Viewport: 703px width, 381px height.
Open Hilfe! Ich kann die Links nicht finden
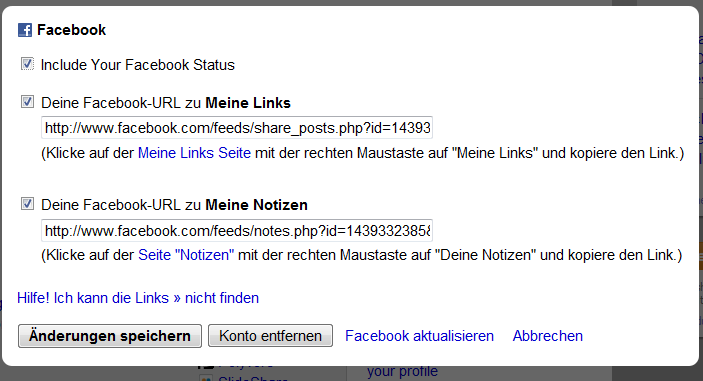click(138, 298)
